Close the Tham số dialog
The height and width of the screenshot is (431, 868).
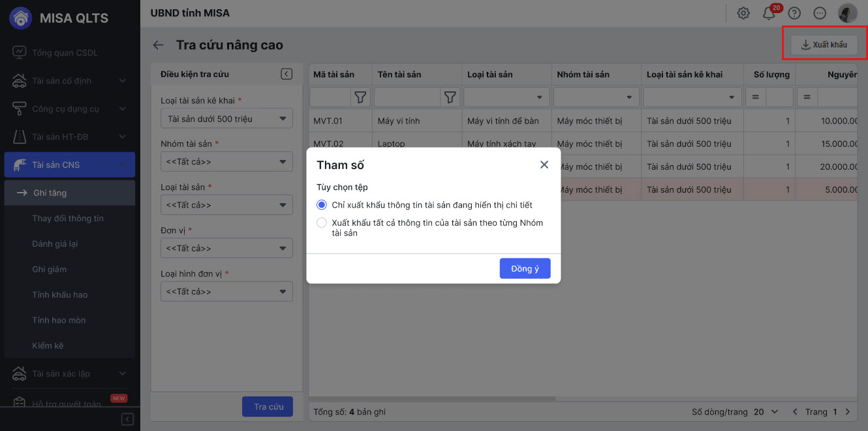[544, 165]
